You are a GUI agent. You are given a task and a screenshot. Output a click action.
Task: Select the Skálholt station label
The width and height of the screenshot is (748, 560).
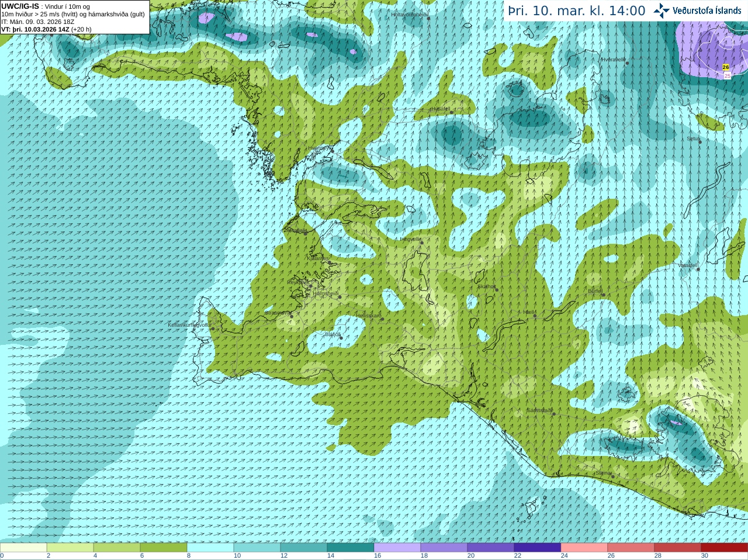click(x=487, y=286)
